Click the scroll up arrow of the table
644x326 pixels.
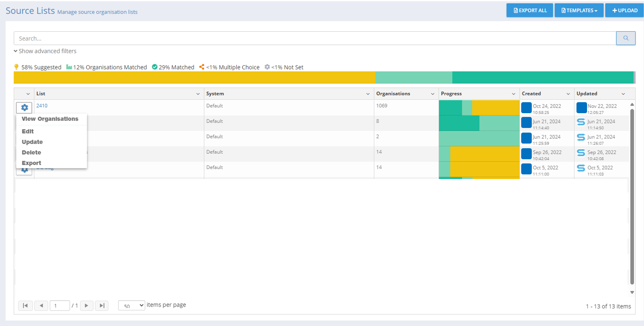pyautogui.click(x=632, y=104)
